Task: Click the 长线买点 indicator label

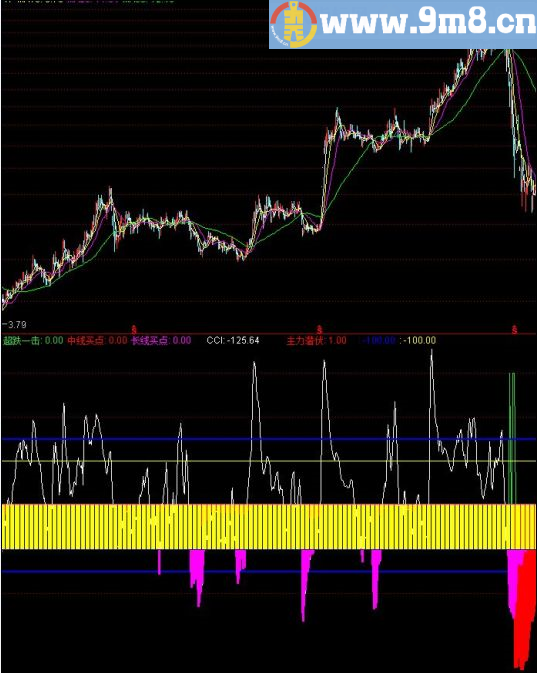Action: (x=161, y=341)
